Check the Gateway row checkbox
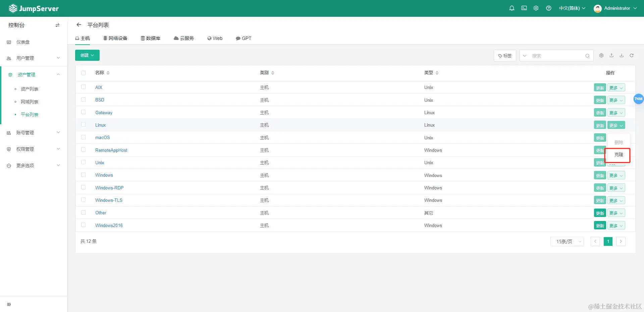Viewport: 644px width, 312px height. (84, 112)
